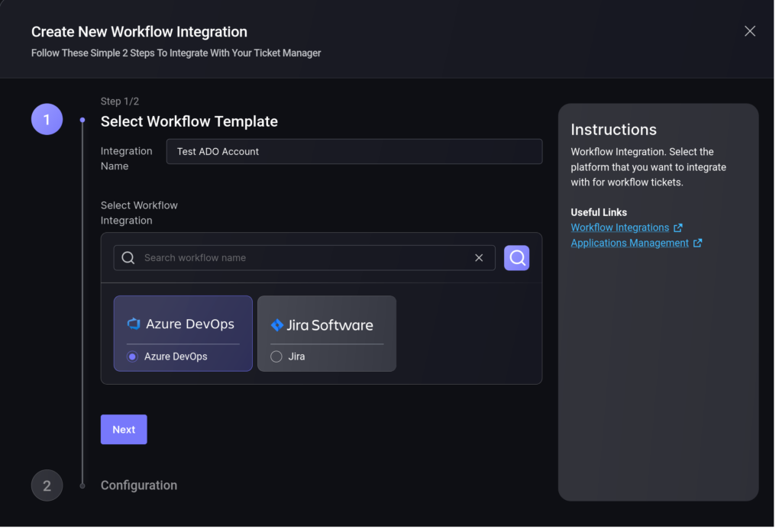Click the Jira Software diamond logo
Screen dimensions: 782x532
point(276,325)
